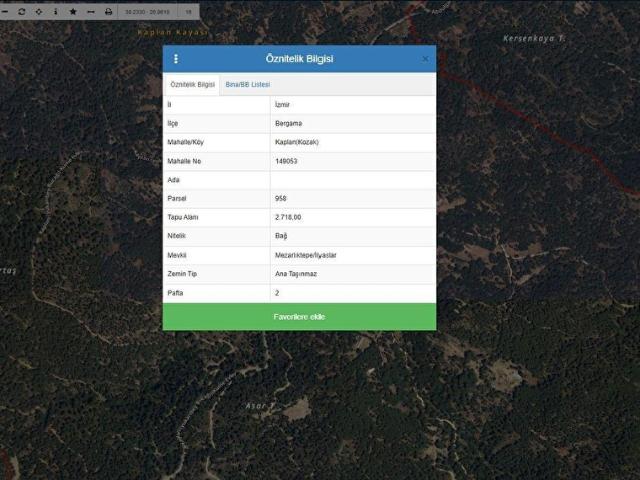The height and width of the screenshot is (480, 640).
Task: Click the refresh icon in the map toolbar
Action: point(21,11)
